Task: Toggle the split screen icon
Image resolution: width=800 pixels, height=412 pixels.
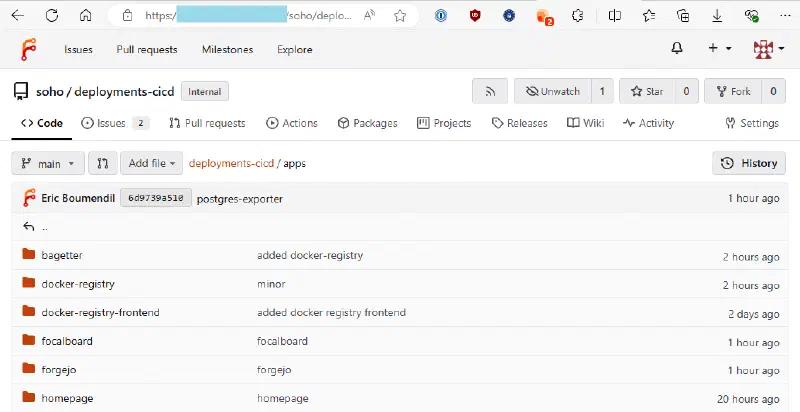Action: (615, 16)
